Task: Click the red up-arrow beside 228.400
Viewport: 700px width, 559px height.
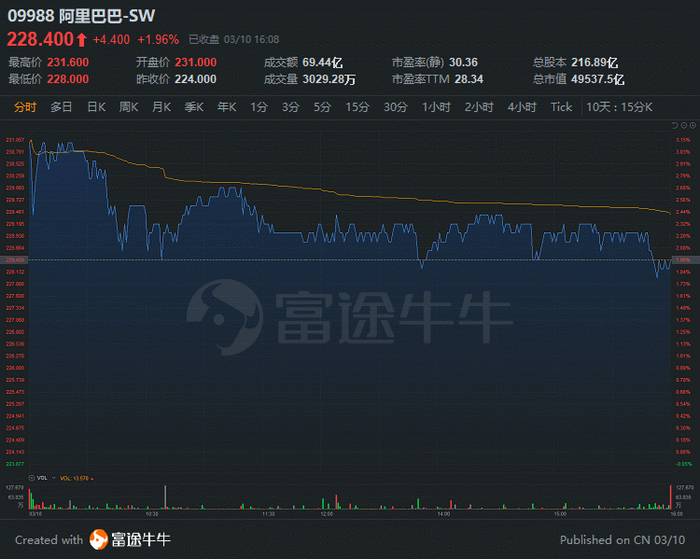Action: (81, 40)
